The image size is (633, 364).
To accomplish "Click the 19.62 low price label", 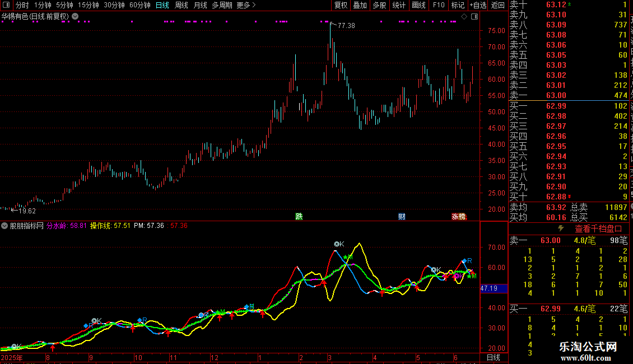I will [27, 211].
